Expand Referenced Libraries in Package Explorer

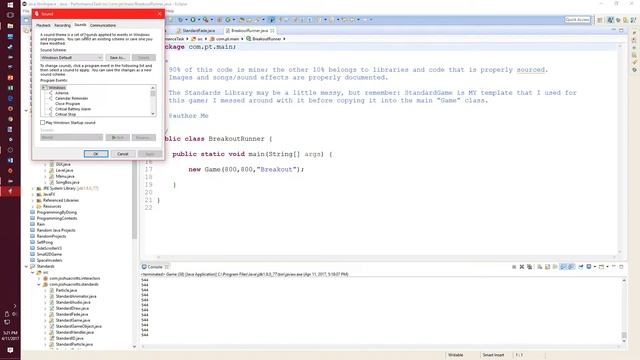[x=33, y=200]
